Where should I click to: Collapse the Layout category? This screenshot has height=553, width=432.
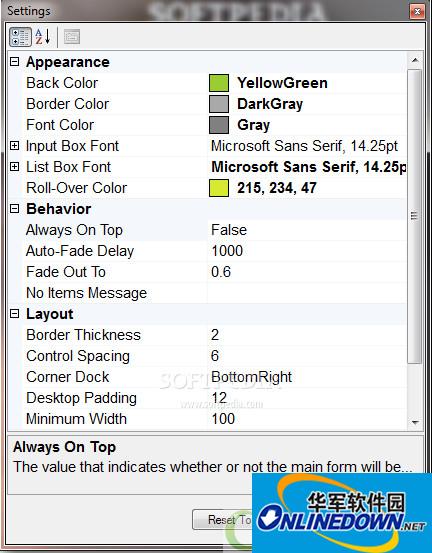tap(14, 314)
